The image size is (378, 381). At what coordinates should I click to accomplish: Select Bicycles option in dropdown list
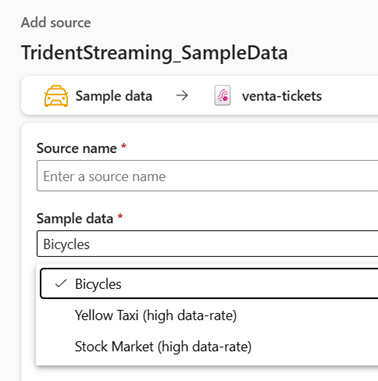point(209,284)
